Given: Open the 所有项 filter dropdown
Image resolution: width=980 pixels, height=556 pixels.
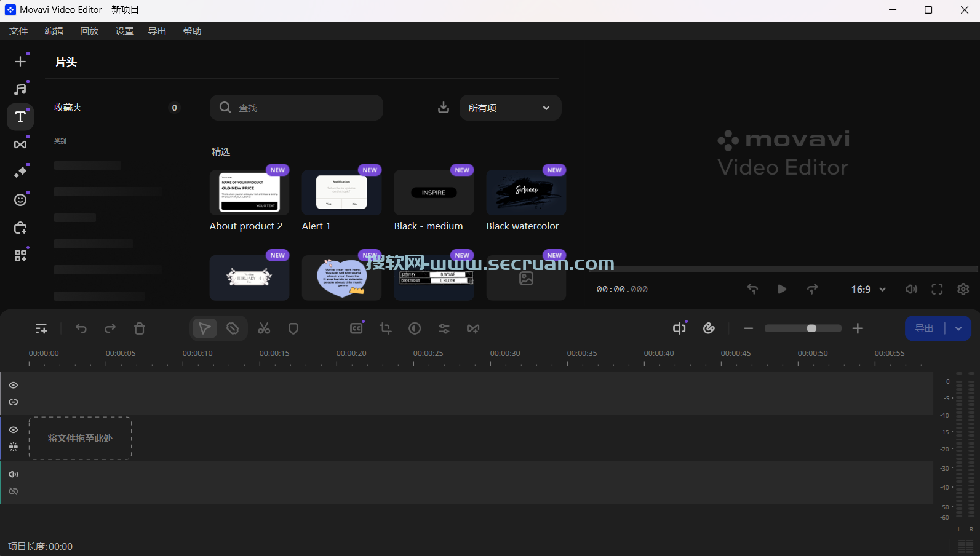Looking at the screenshot, I should click(x=510, y=108).
